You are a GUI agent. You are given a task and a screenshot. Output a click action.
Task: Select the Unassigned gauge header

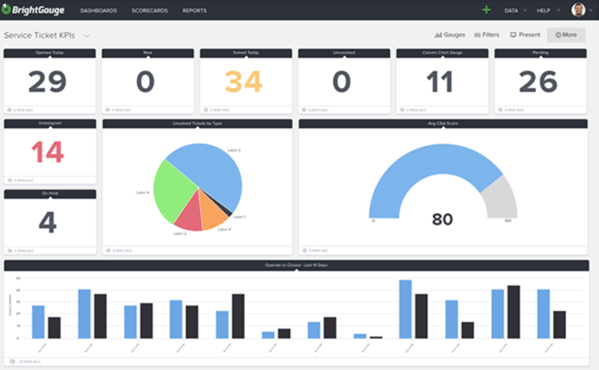(x=50, y=124)
